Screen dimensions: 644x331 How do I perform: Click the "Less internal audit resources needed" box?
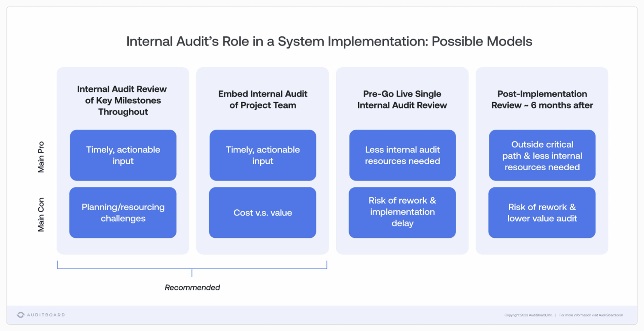(402, 155)
